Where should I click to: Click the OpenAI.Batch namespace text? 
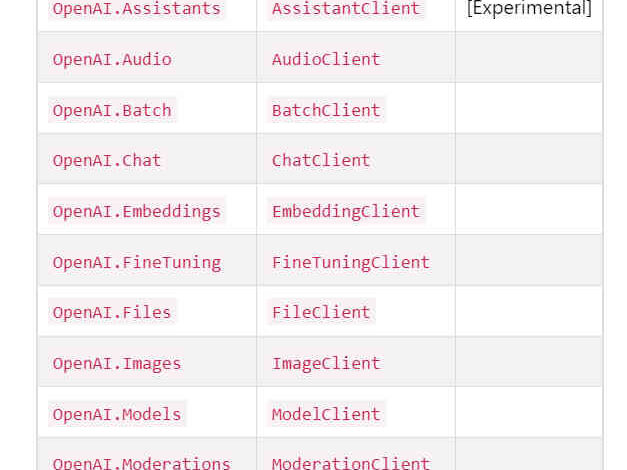coord(112,110)
